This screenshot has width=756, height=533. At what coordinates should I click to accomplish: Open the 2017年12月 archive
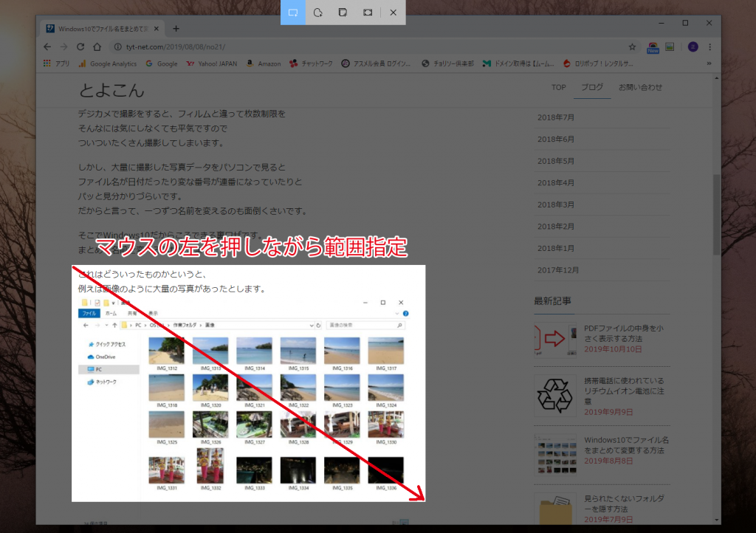558,270
